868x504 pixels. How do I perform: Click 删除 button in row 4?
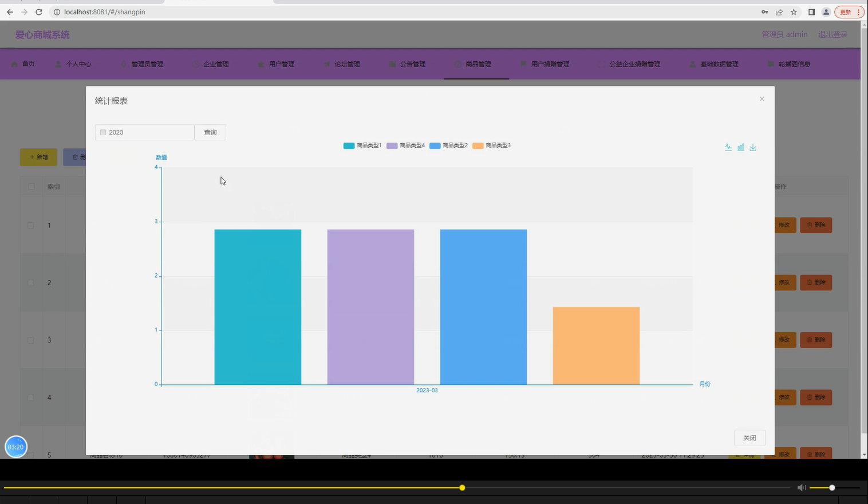tap(816, 397)
